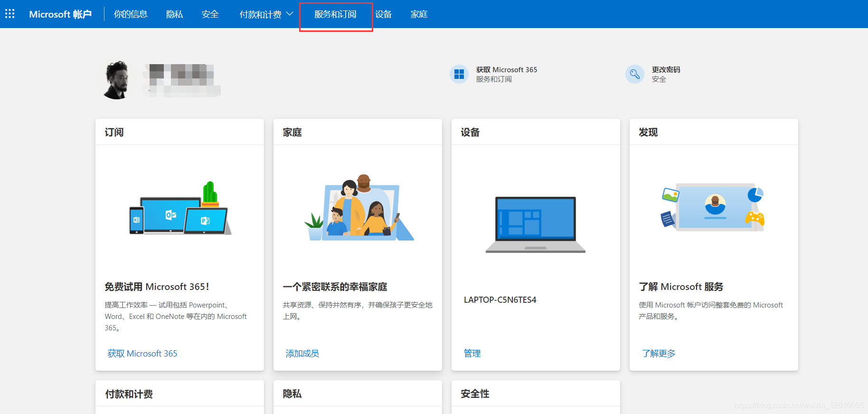Open the 服务和订阅 tab
Viewport: 868px width, 414px height.
(335, 14)
